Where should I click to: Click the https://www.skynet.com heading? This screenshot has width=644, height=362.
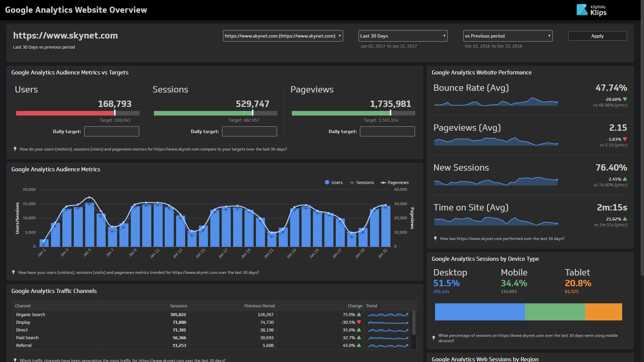[65, 36]
